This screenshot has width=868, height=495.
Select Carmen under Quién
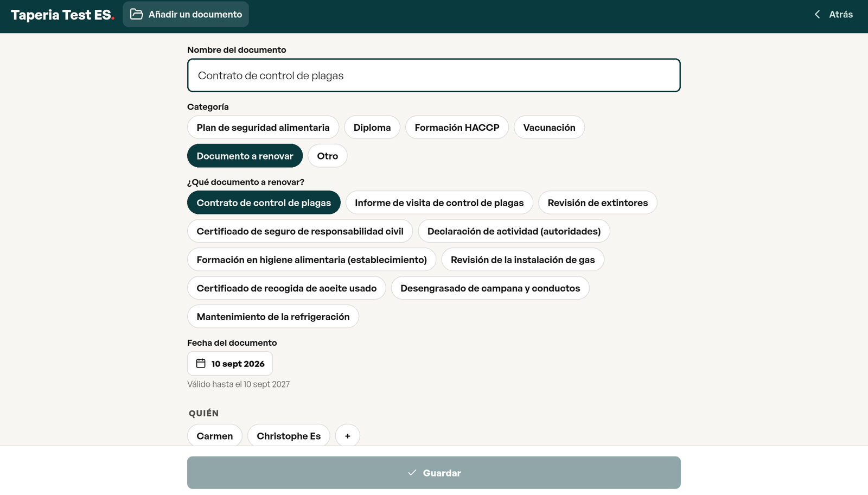(x=215, y=436)
